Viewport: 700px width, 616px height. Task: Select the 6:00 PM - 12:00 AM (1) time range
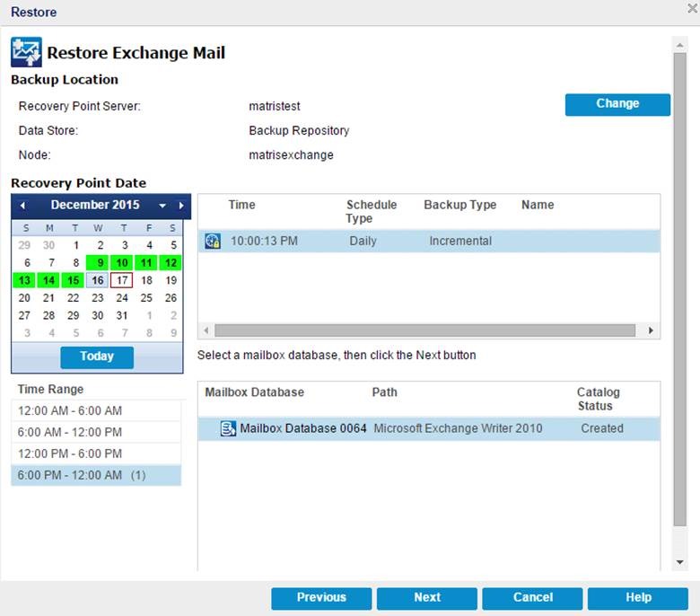[96, 475]
